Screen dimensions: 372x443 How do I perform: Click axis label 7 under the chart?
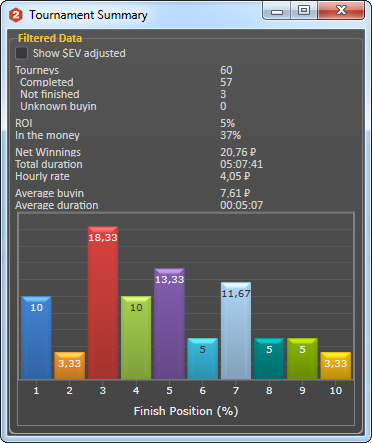pyautogui.click(x=236, y=390)
